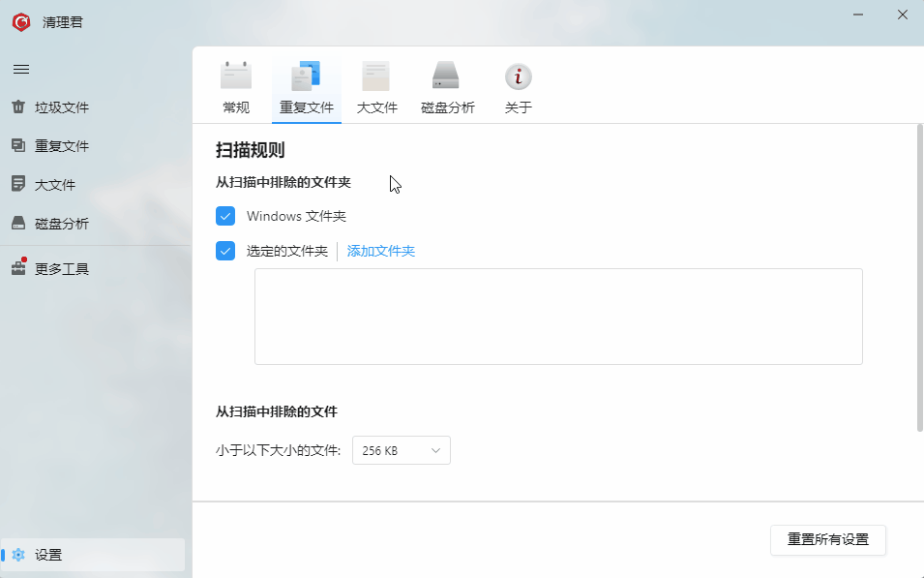Click the 重置所有设置 button
This screenshot has width=924, height=578.
click(x=828, y=539)
